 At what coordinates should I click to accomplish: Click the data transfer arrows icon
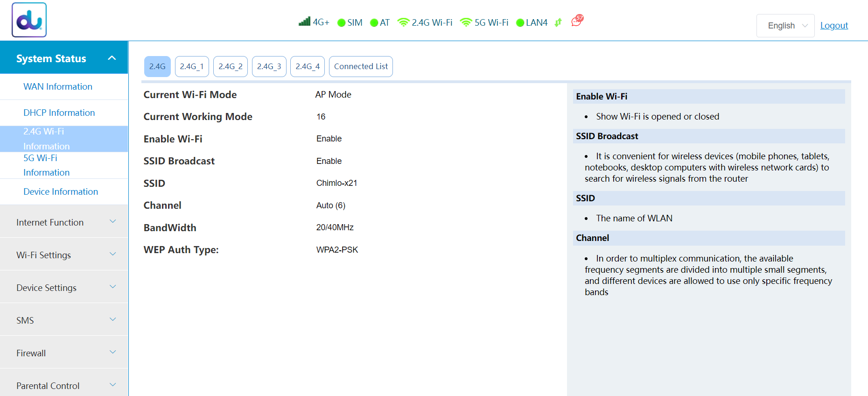tap(558, 22)
